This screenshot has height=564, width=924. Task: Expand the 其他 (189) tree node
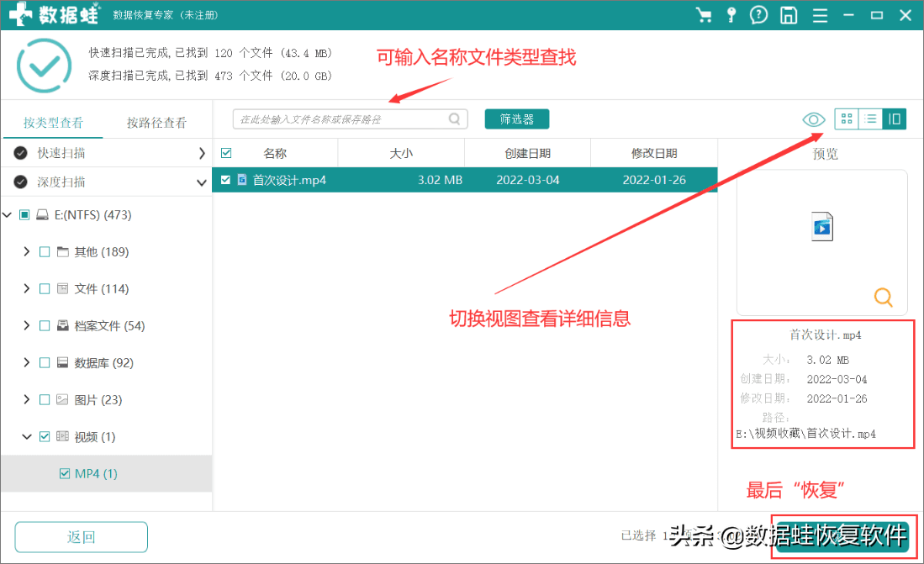[x=27, y=251]
